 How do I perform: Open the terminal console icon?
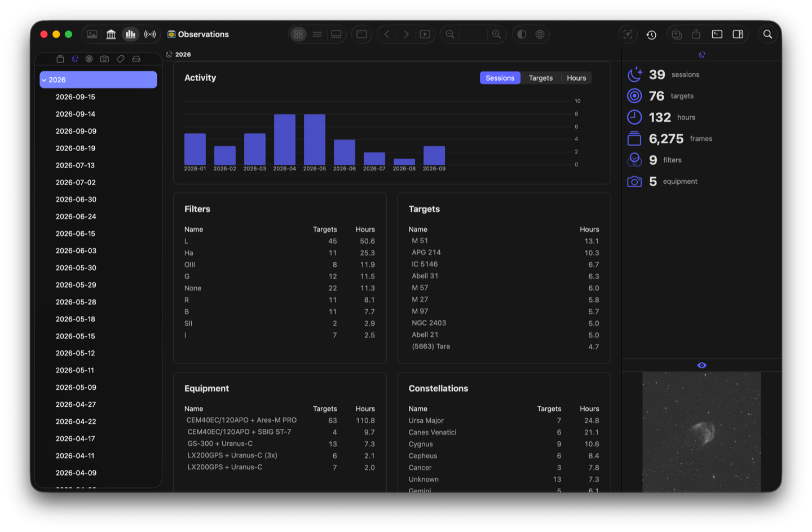[x=717, y=34]
